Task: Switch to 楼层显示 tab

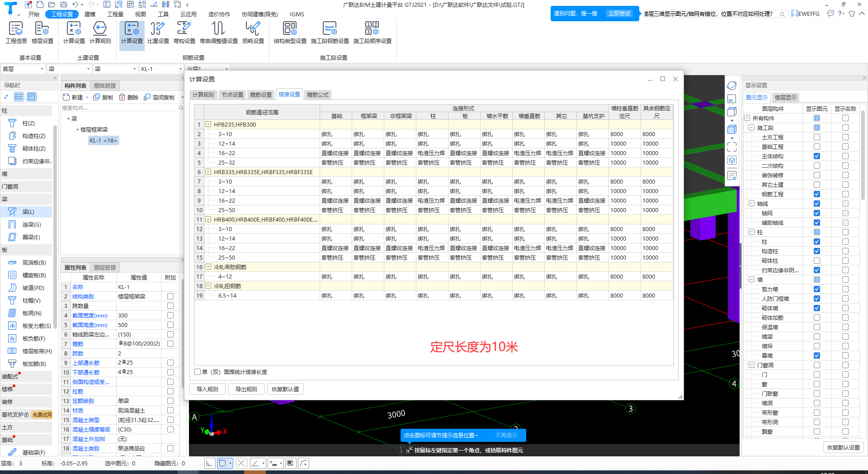Action: [x=786, y=97]
